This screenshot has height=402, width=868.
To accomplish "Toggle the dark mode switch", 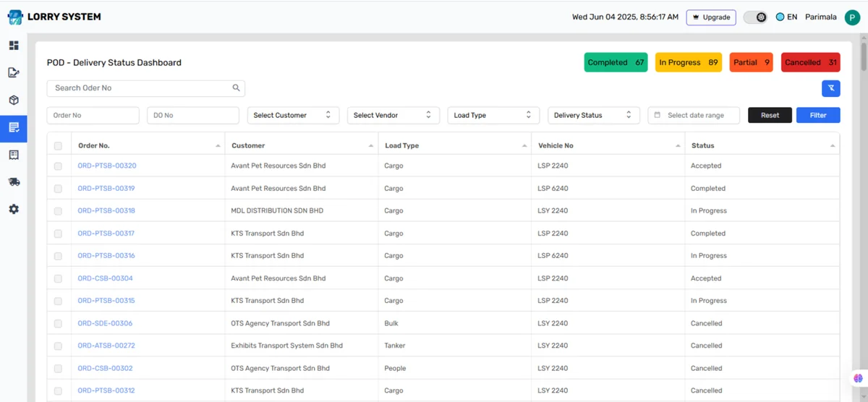I will [x=755, y=17].
